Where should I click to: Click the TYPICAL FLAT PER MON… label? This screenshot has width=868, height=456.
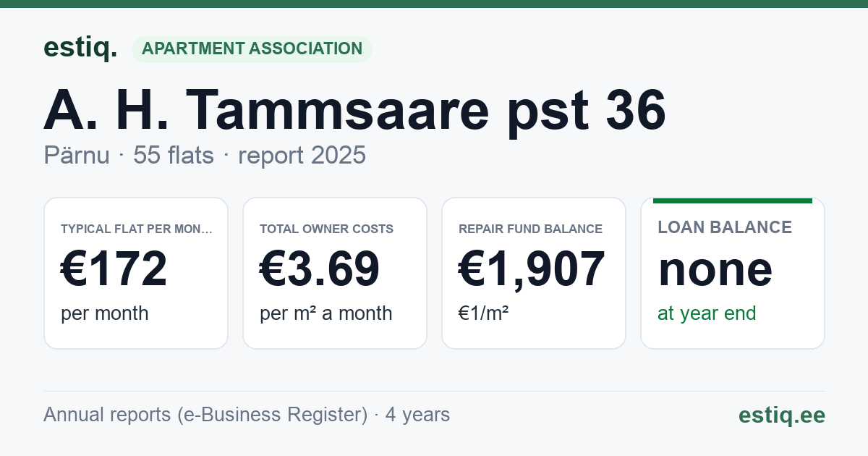[137, 229]
